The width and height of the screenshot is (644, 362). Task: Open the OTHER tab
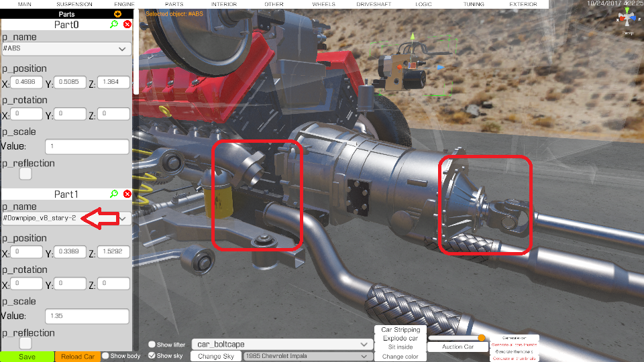pos(274,4)
